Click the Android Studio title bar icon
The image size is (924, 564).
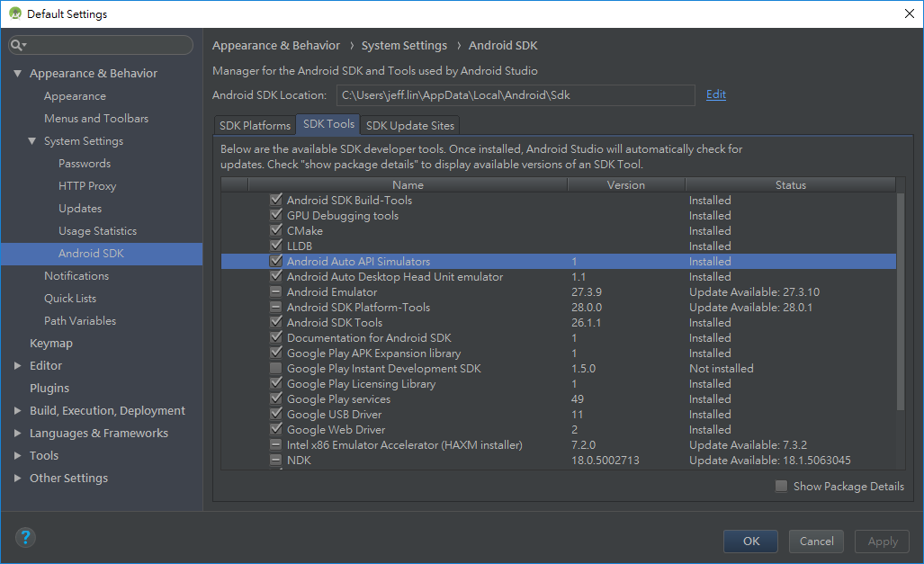(14, 13)
